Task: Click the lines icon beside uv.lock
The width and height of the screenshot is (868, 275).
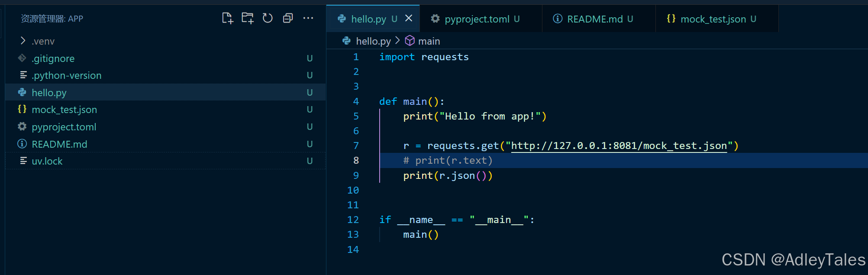Action: 23,161
